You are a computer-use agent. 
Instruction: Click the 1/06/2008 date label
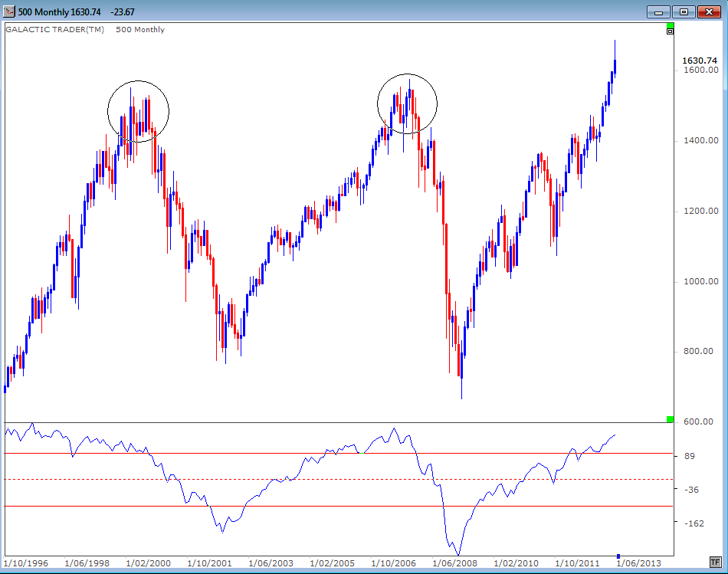click(x=455, y=563)
